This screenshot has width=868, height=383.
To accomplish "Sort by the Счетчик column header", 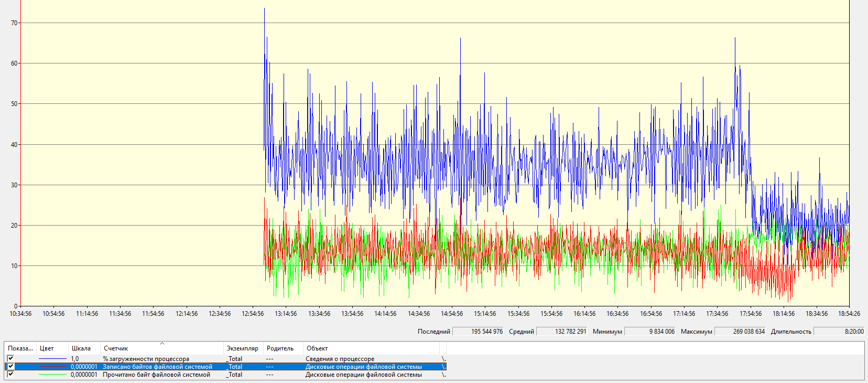I will (x=161, y=348).
